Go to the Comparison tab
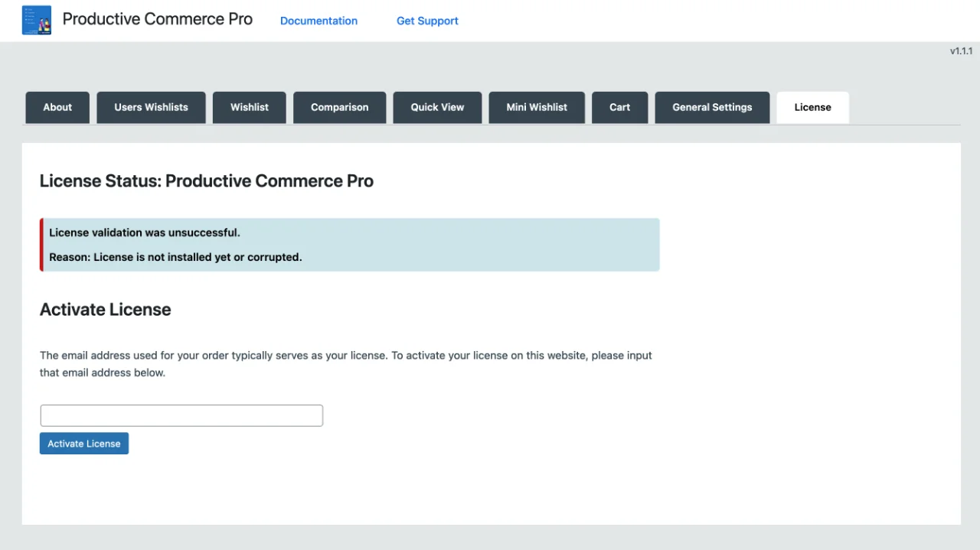 tap(339, 107)
